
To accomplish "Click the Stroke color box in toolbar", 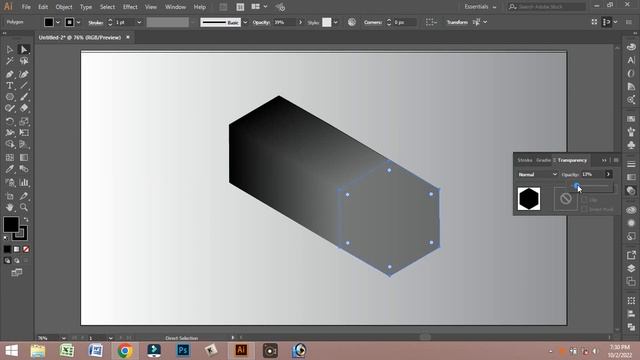I will point(21,234).
